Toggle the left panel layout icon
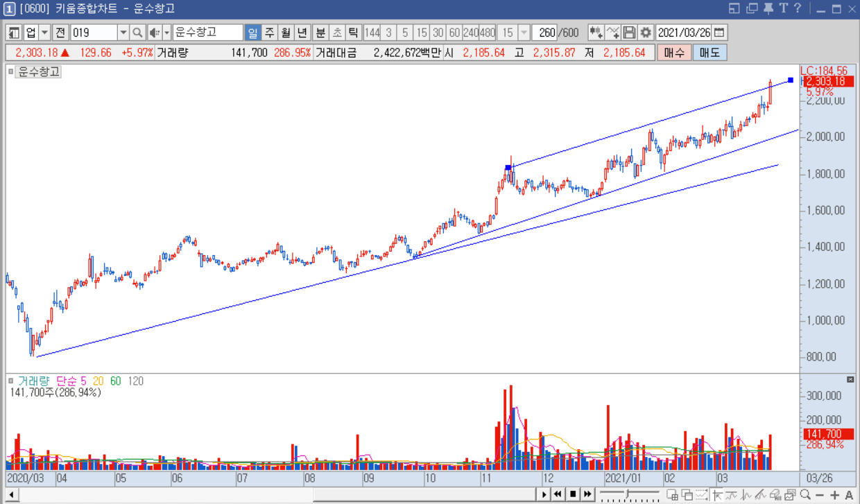Image resolution: width=860 pixels, height=504 pixels. 14,33
